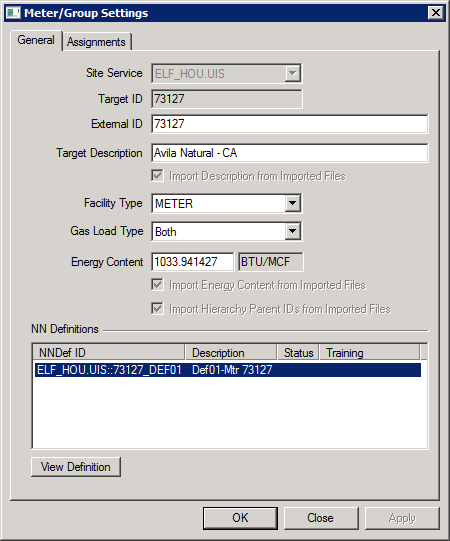Toggle Import Description from Imported Files checkbox

pyautogui.click(x=157, y=176)
